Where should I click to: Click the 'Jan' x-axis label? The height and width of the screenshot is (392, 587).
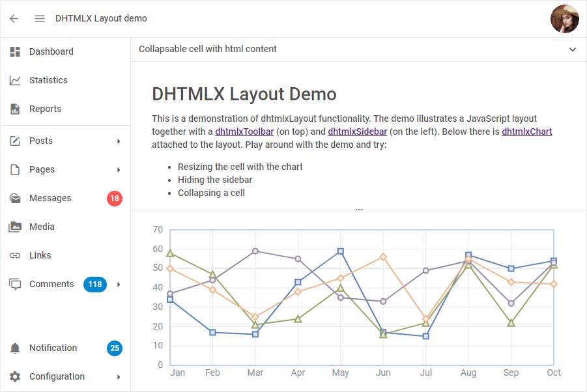pos(177,372)
